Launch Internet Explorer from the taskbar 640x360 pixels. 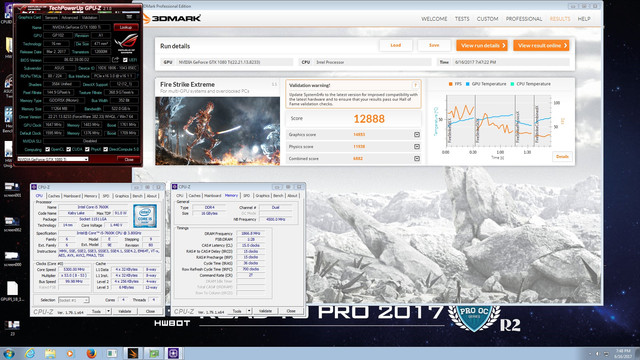tap(30, 353)
